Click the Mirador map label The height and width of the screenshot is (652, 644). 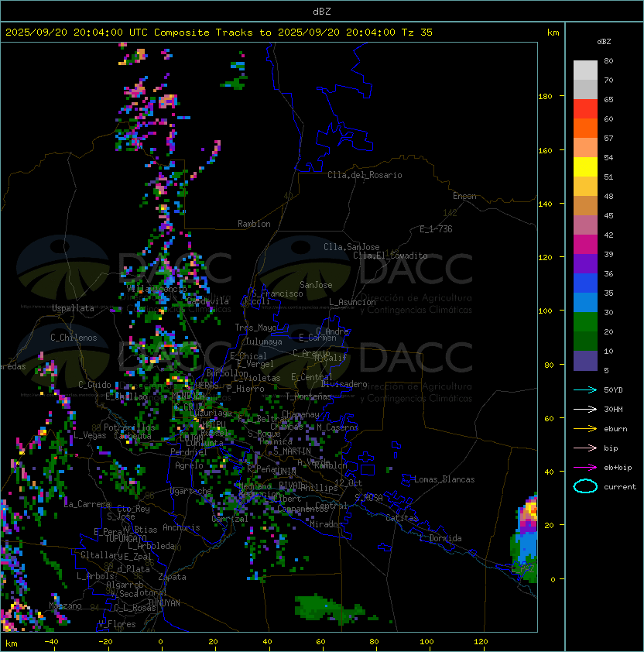click(326, 524)
